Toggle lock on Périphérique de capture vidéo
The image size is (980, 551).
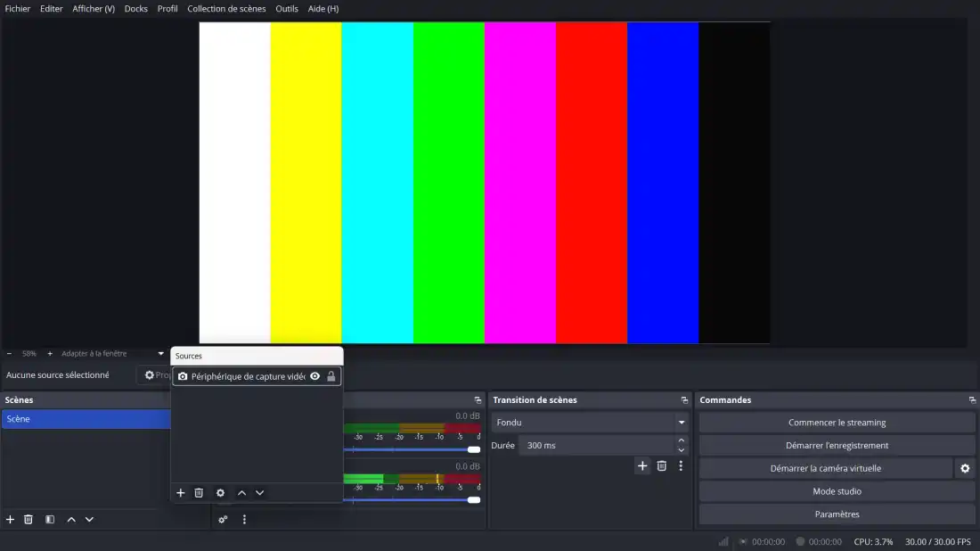point(331,376)
